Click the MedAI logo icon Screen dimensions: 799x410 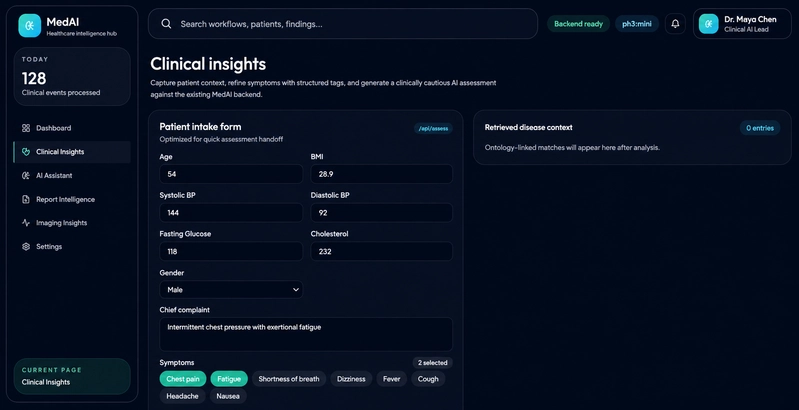point(30,25)
